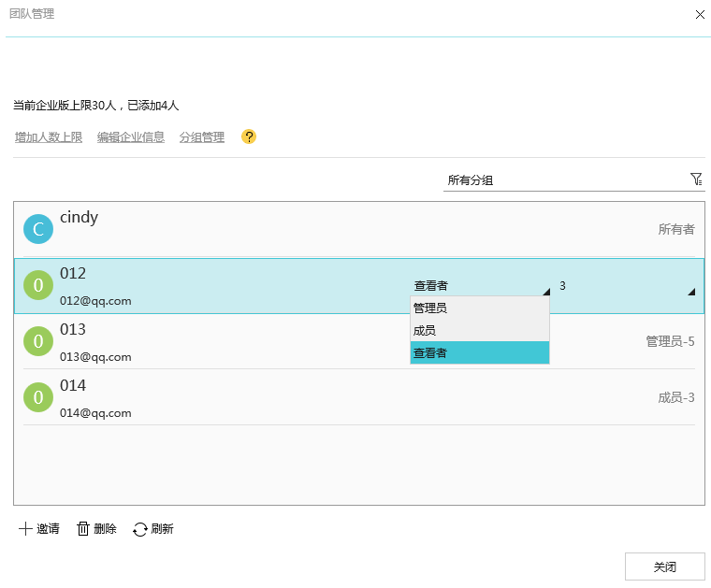Click the refresh arrows icon

click(140, 529)
